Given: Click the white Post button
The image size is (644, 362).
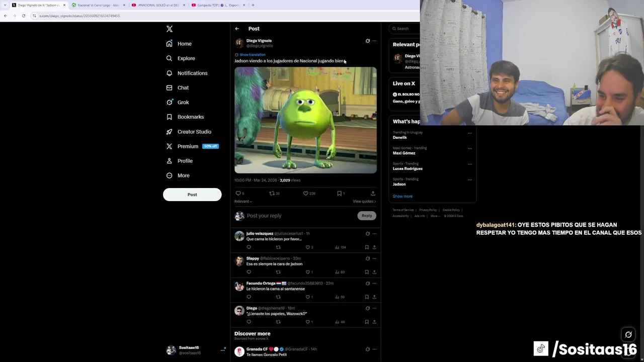Looking at the screenshot, I should click(192, 195).
